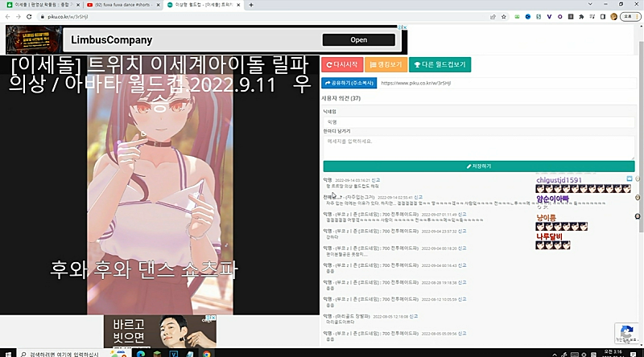Click the LimbusCompany ad thumbnail image
This screenshot has width=644, height=357.
(34, 40)
